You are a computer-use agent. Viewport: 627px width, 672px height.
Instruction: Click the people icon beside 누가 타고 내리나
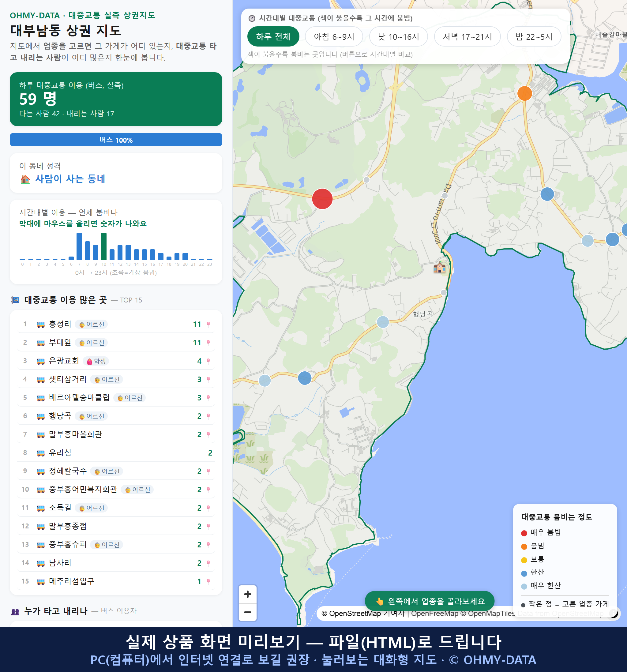point(15,611)
